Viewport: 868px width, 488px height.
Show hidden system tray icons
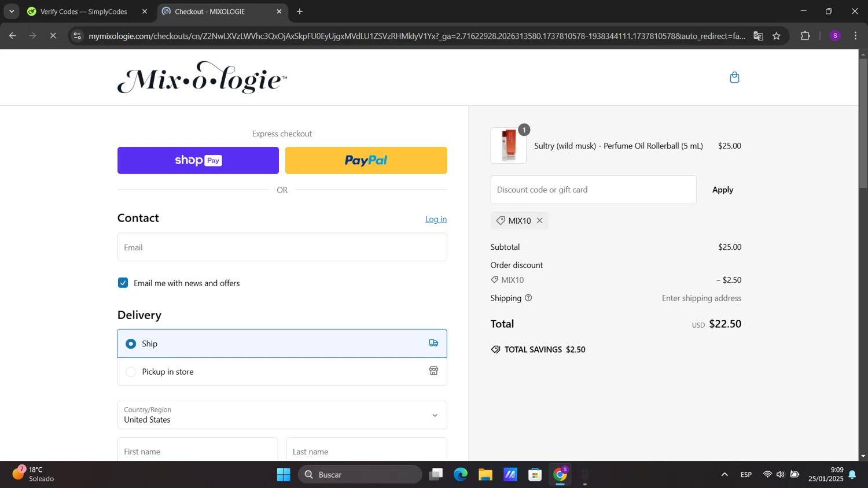[x=724, y=475]
